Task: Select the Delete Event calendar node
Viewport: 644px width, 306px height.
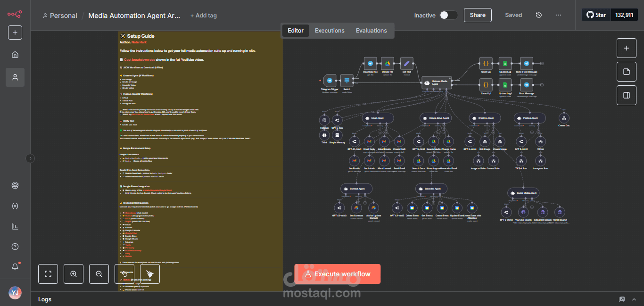Action: point(412,207)
